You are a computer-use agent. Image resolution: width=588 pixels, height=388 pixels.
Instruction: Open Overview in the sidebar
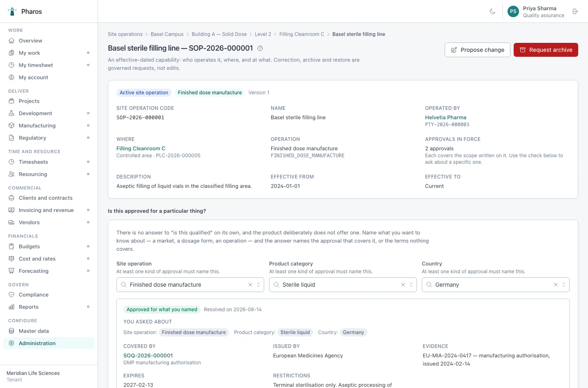(x=49, y=41)
